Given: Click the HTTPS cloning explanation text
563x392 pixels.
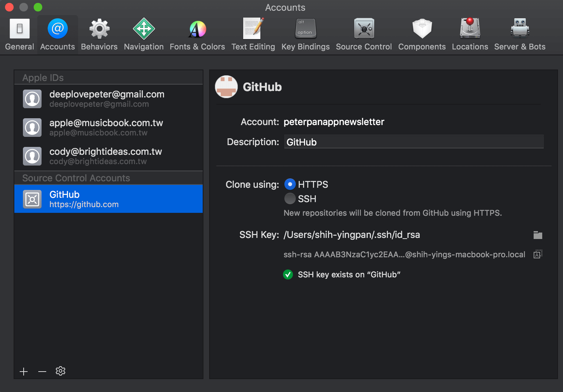Looking at the screenshot, I should coord(393,213).
